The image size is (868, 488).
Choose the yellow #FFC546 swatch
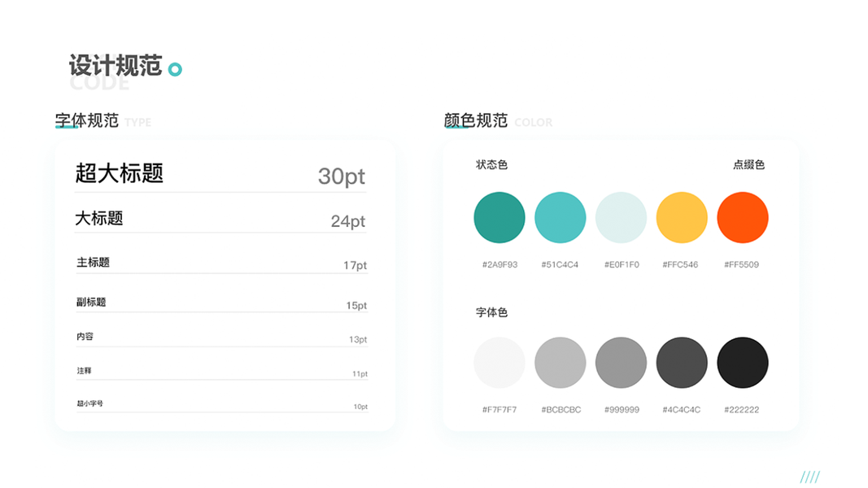682,217
